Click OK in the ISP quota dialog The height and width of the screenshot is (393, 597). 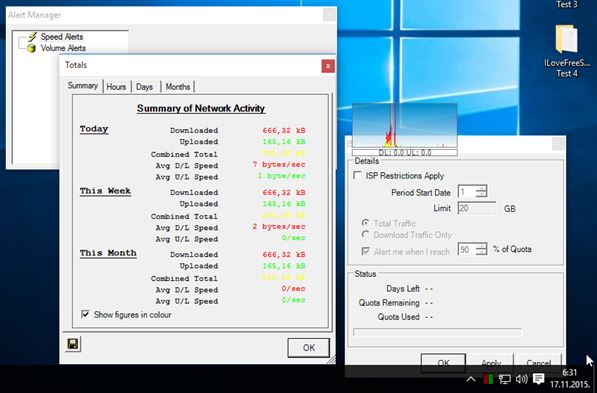tap(443, 363)
